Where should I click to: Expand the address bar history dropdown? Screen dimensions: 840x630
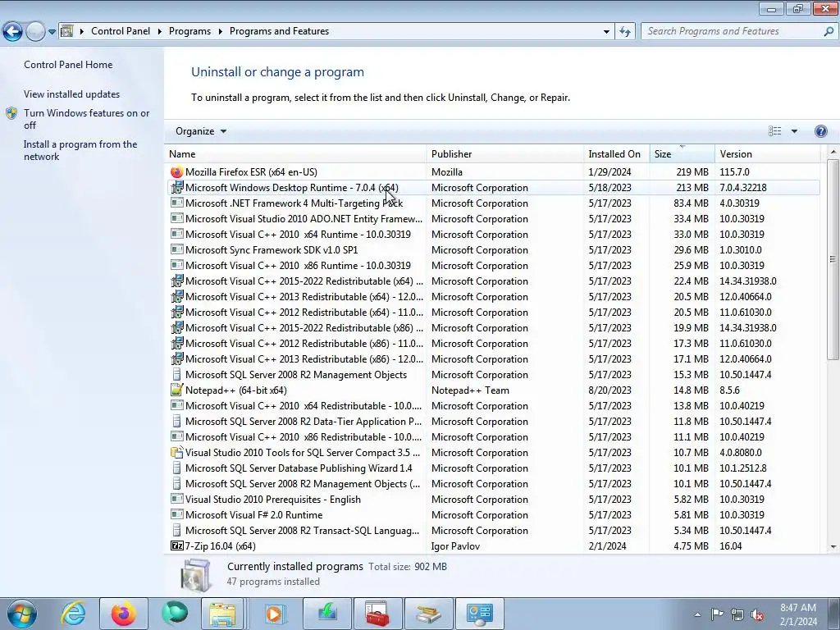pos(606,32)
